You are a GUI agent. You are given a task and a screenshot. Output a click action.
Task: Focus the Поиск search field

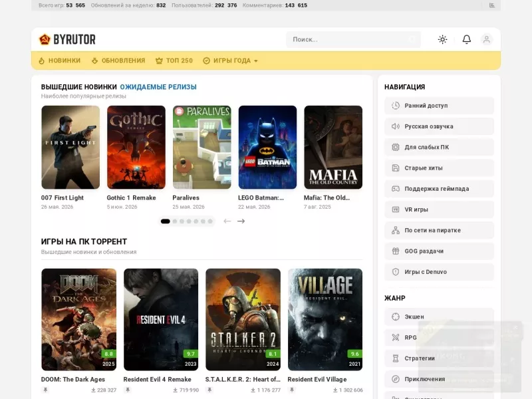click(x=353, y=39)
